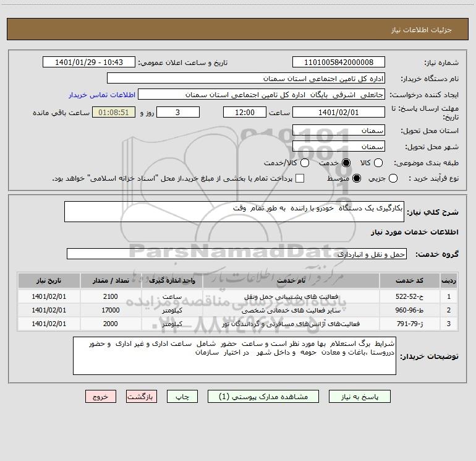
Task: Click the توضیحات خریدار buyer notes box
Action: click(x=234, y=356)
